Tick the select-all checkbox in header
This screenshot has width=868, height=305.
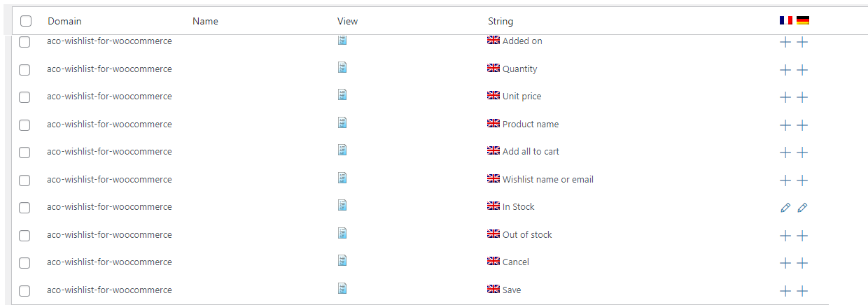26,21
